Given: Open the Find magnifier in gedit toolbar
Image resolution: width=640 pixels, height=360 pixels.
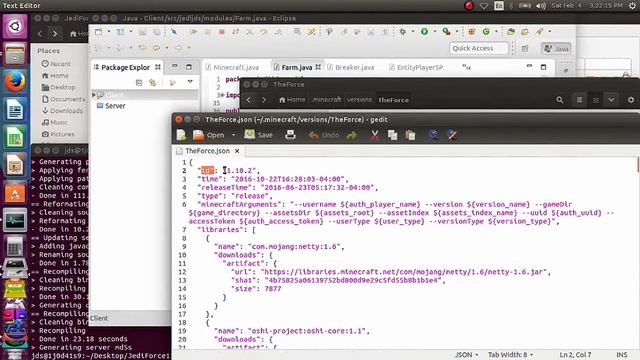Looking at the screenshot, I should [433, 135].
